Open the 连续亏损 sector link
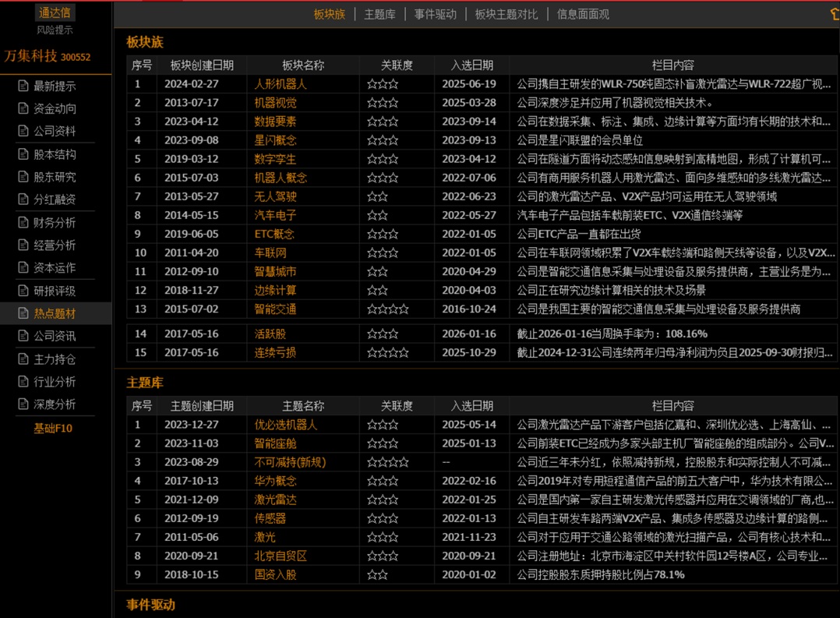 coord(275,353)
